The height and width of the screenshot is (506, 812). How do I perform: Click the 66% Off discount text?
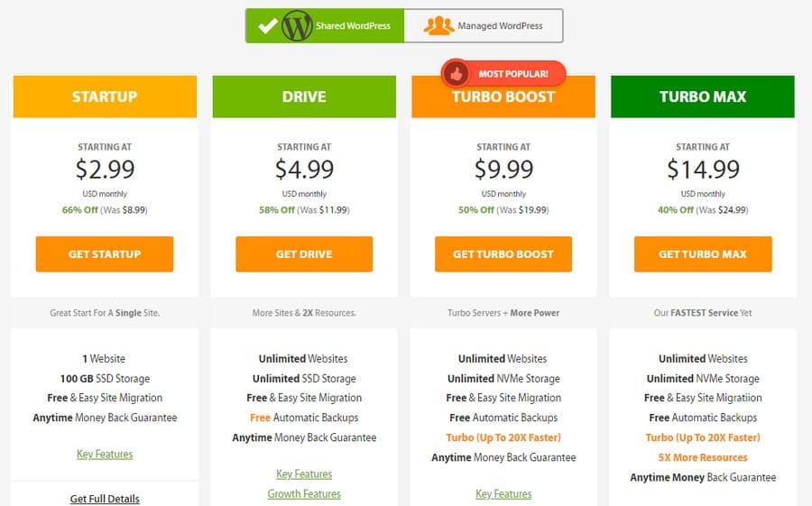[x=79, y=210]
